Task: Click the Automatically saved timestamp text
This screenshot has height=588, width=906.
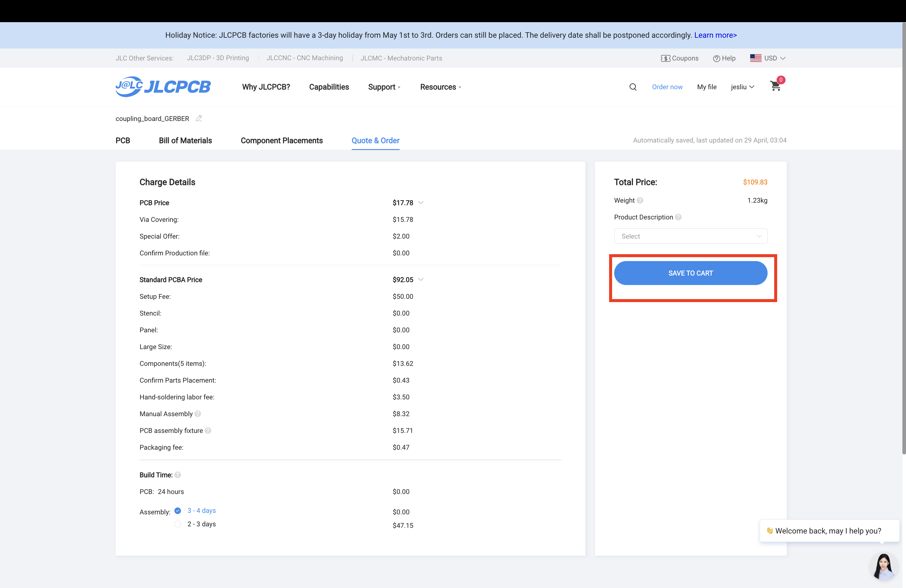Action: pos(709,140)
